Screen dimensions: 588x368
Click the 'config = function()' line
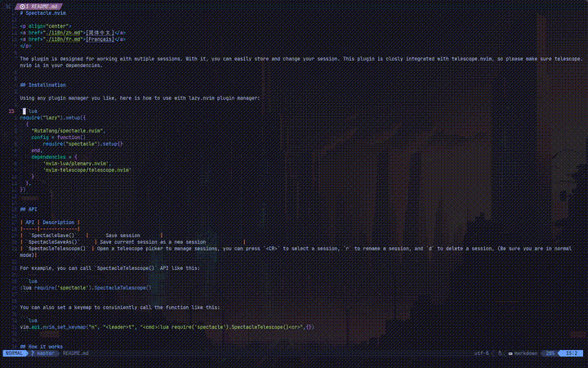click(59, 137)
